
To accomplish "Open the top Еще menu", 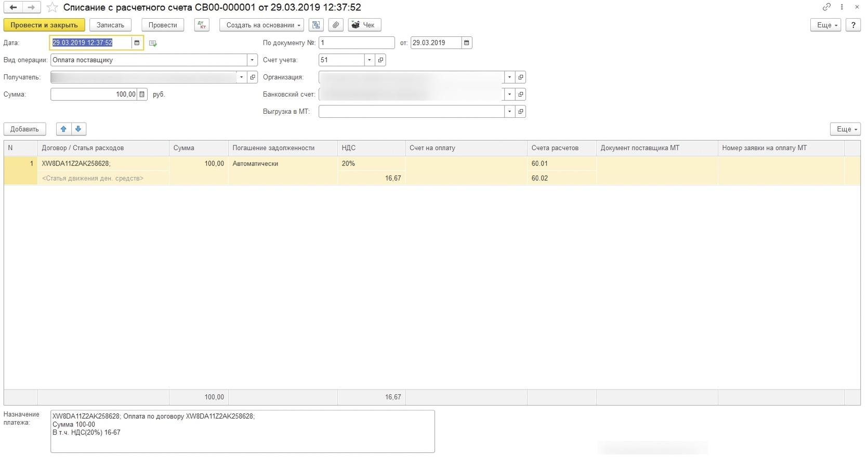I will [825, 25].
